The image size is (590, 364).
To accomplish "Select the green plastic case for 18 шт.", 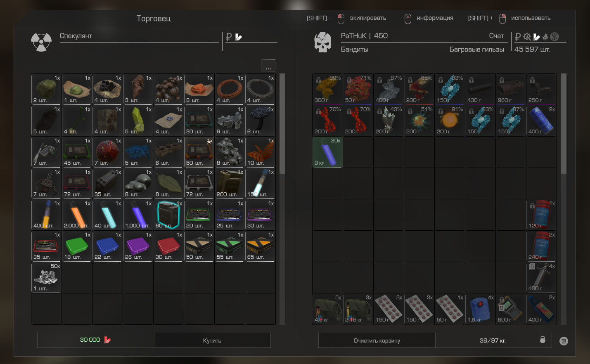I will click(77, 246).
